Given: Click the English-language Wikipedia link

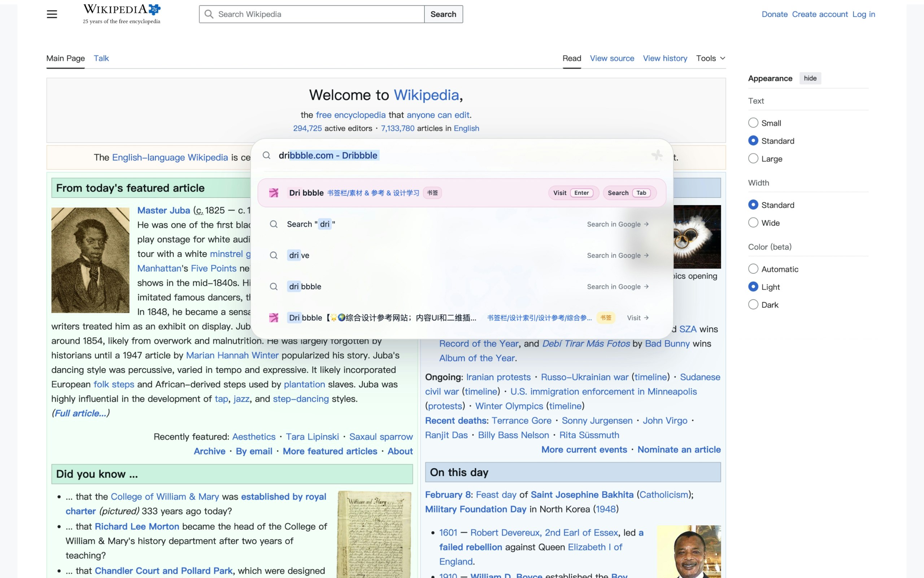Looking at the screenshot, I should [170, 158].
